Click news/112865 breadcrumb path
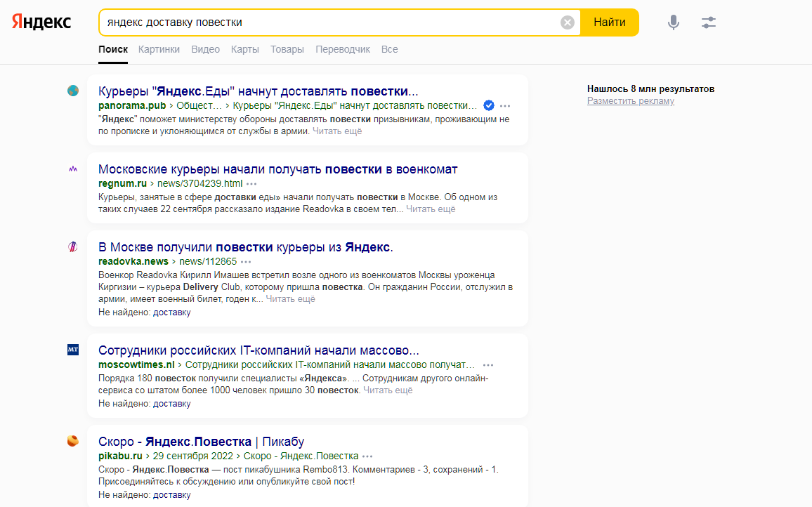The height and width of the screenshot is (507, 812). (x=208, y=261)
